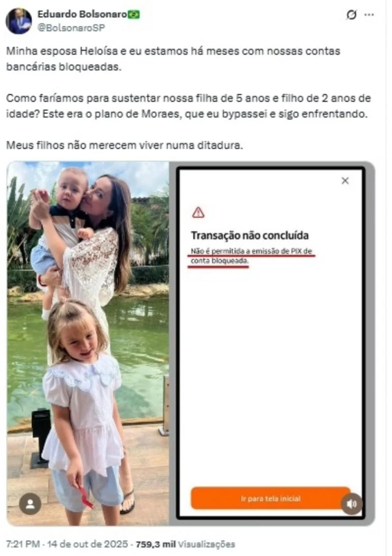Click the sentence Meus filhos não merecem viver
This screenshot has height=556, width=392.
pyautogui.click(x=124, y=145)
